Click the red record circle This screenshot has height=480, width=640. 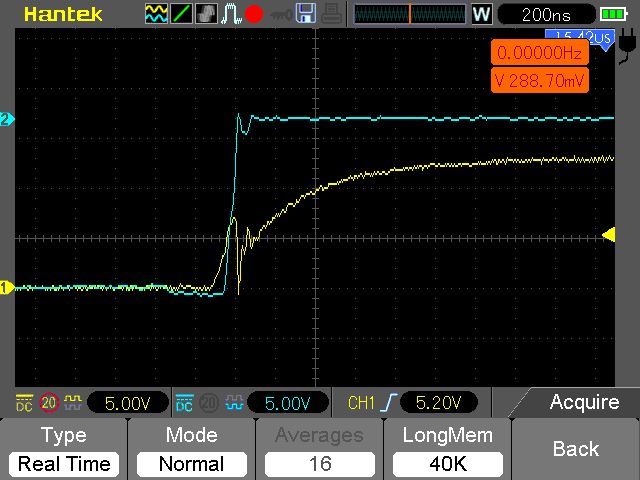tap(254, 14)
